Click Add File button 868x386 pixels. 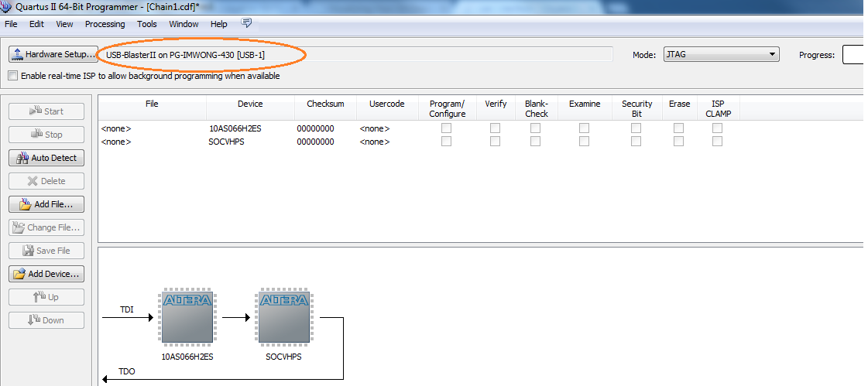(x=46, y=204)
